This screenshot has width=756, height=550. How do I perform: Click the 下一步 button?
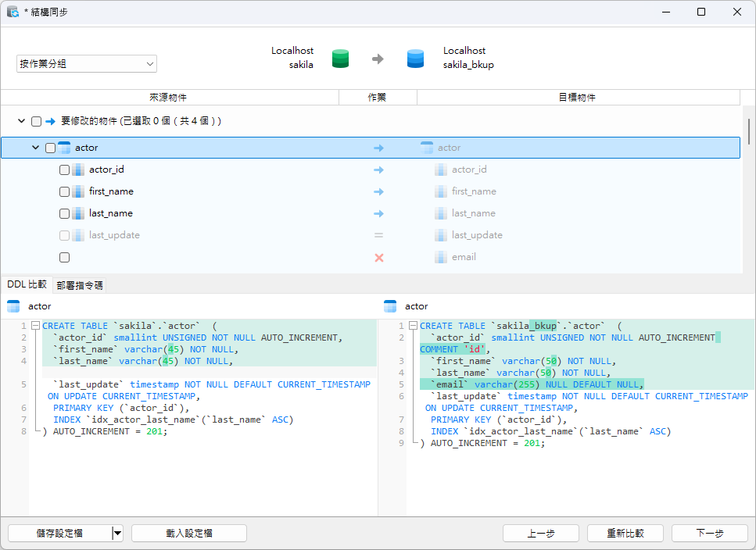coord(710,533)
